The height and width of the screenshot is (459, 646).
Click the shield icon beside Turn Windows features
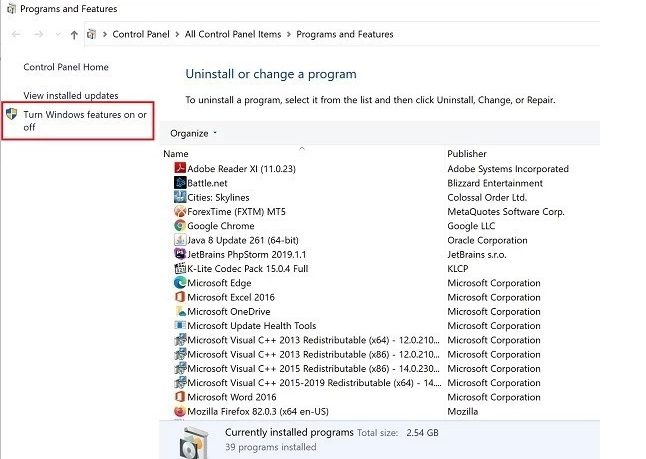12,114
